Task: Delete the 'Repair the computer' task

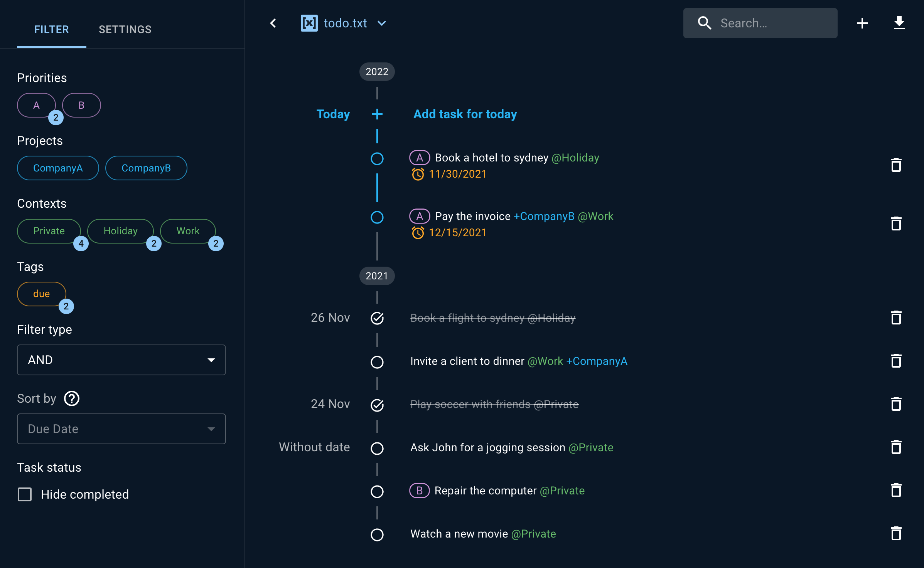Action: pyautogui.click(x=896, y=491)
